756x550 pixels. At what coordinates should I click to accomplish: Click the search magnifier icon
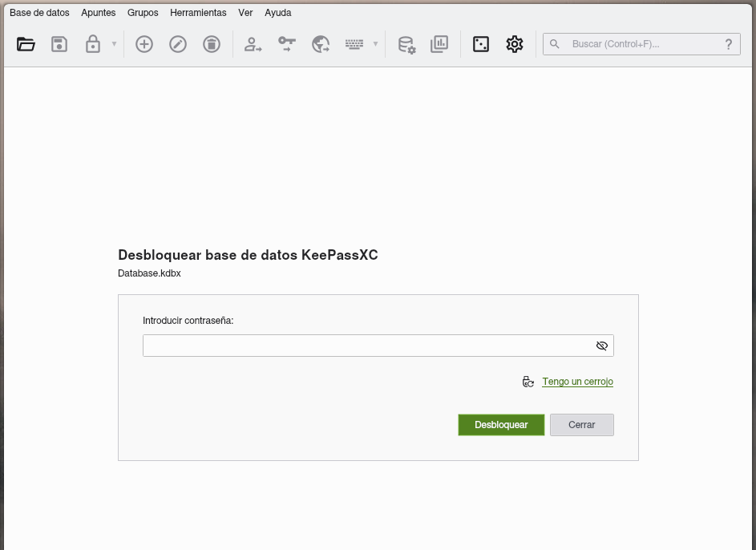(555, 44)
